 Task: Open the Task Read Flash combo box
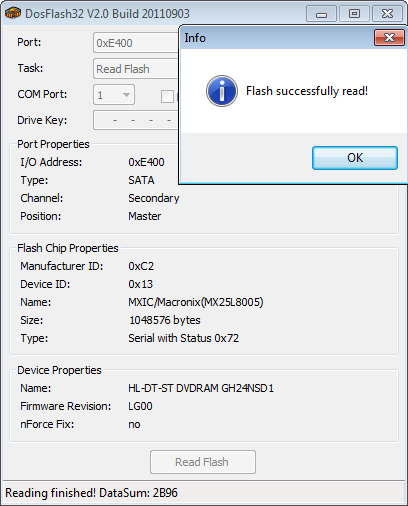pos(136,69)
